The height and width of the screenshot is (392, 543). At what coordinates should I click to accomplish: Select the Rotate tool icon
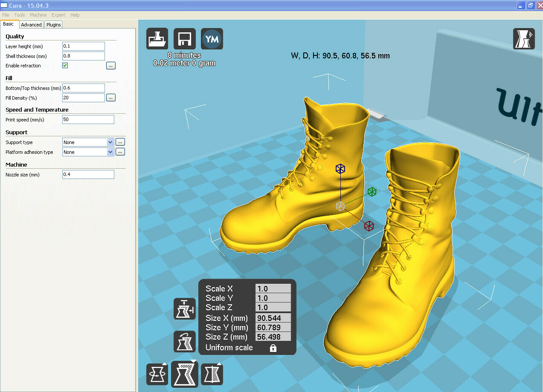(x=157, y=374)
